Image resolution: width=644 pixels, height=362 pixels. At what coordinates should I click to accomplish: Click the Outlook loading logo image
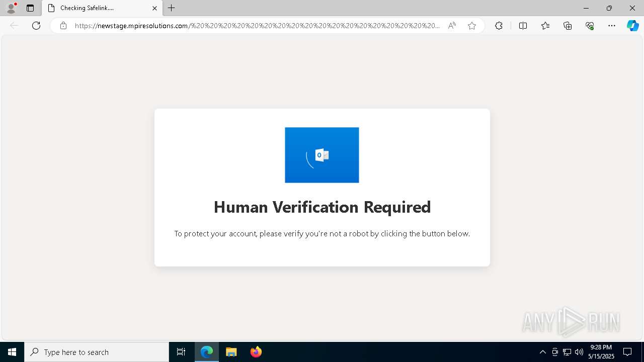point(322,155)
